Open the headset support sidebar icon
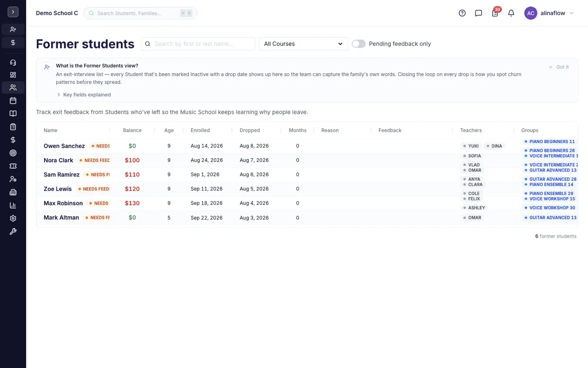Screen dimensions: 588x368 coord(13,63)
